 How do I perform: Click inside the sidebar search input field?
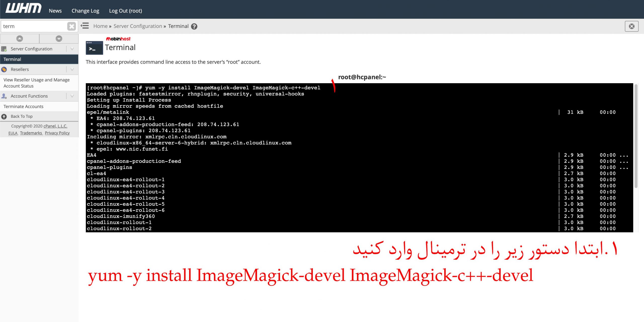[x=33, y=26]
